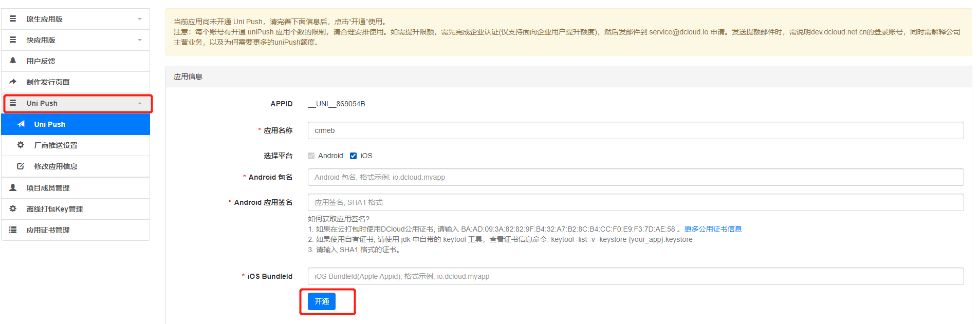Open the 修改应用信息 menu item
Screen dimensions: 980x324
[56, 166]
